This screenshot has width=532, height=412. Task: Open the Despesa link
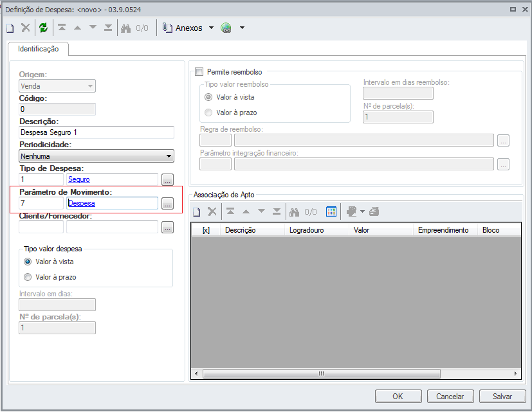[82, 203]
